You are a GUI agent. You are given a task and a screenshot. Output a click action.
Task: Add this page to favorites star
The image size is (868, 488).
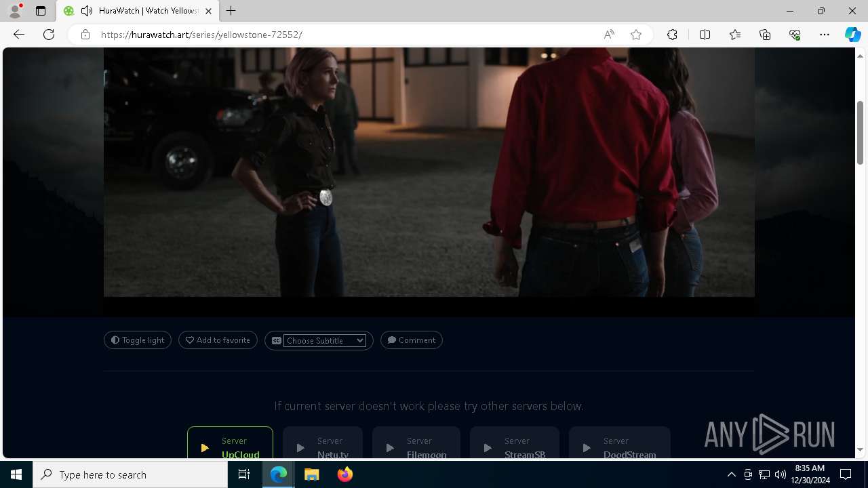[x=636, y=35]
